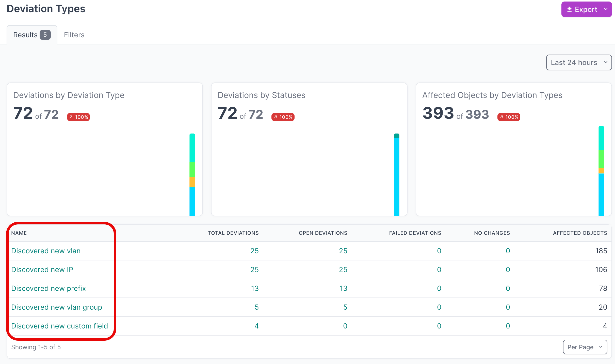
Task: Open the Per Page dropdown
Action: point(585,347)
